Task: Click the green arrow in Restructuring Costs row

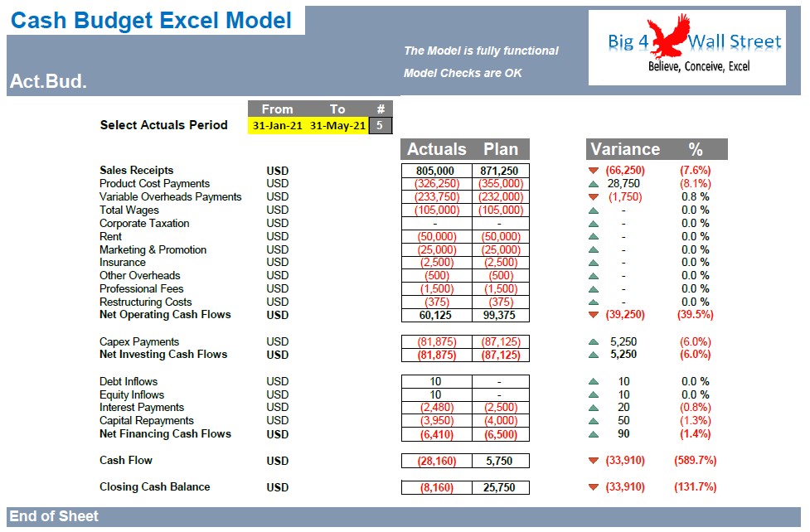Action: click(x=594, y=302)
